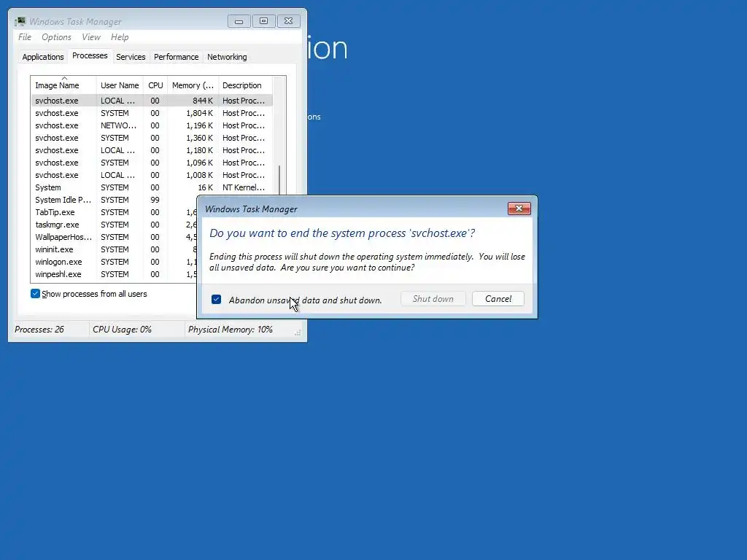Open the Options menu
Viewport: 747px width, 560px height.
click(x=56, y=37)
